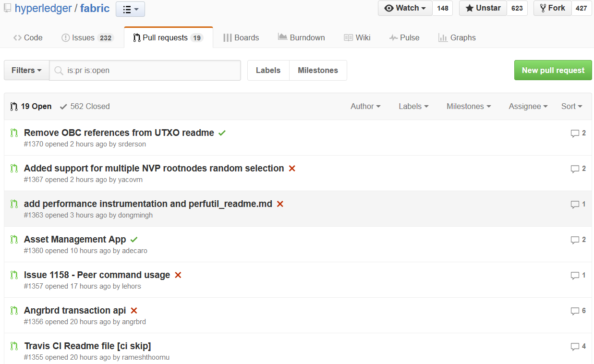The height and width of the screenshot is (364, 594).
Task: Click search magnifier icon in filter box
Action: (59, 71)
